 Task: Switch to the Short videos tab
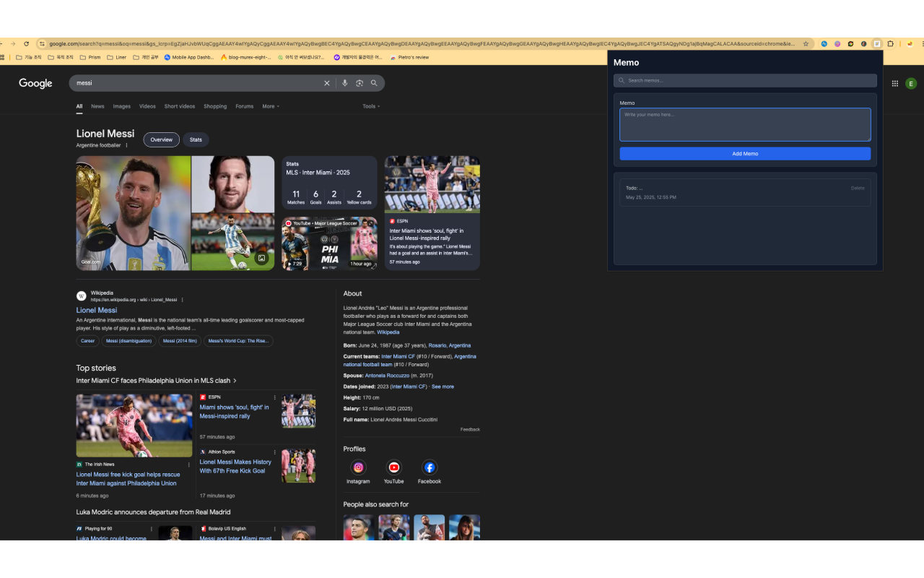click(x=180, y=106)
